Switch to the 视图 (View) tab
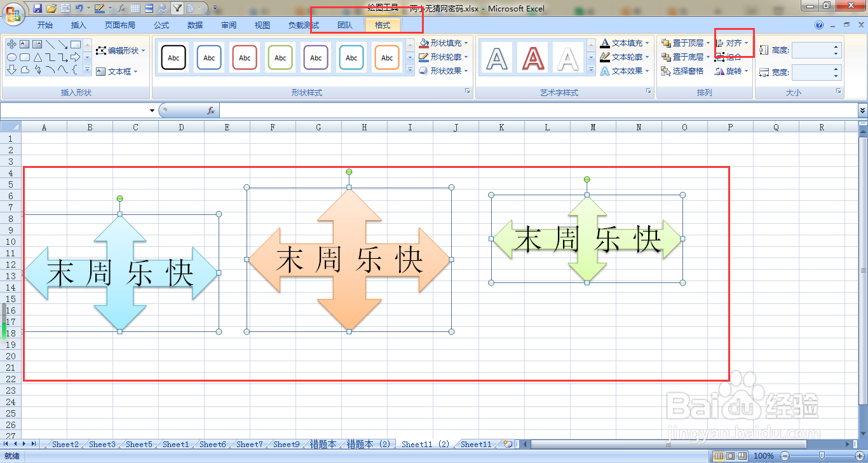The height and width of the screenshot is (463, 868). tap(262, 25)
